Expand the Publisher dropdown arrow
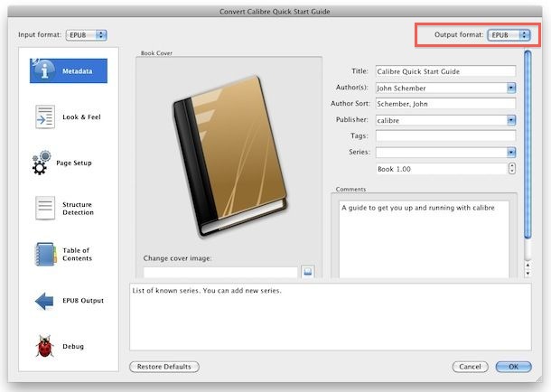The image size is (551, 392). (511, 120)
